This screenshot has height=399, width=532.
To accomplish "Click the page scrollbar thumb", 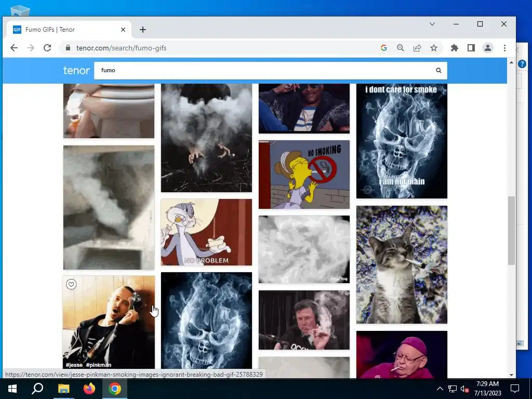I will click(511, 231).
